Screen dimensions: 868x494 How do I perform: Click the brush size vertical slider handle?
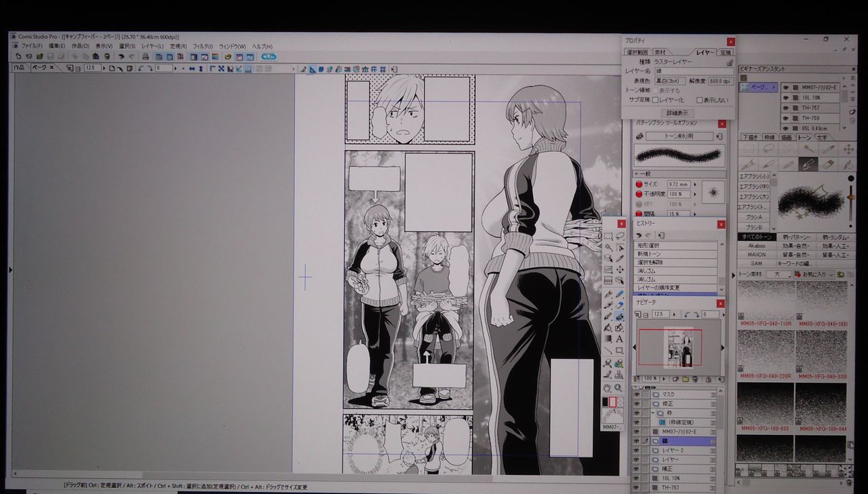pos(852,197)
